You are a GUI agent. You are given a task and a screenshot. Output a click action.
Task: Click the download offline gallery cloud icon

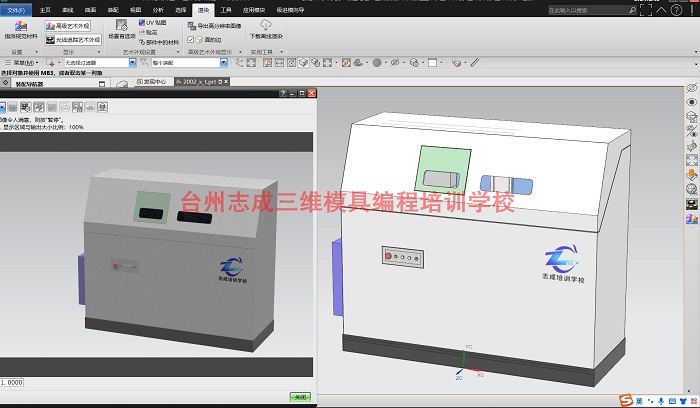(x=266, y=29)
